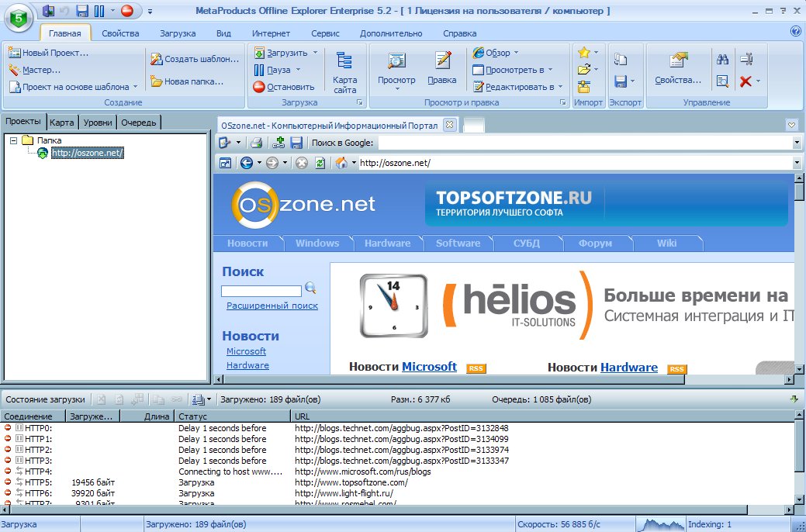Click the search magnifier on OSzone page
This screenshot has width=806, height=532.
(310, 288)
